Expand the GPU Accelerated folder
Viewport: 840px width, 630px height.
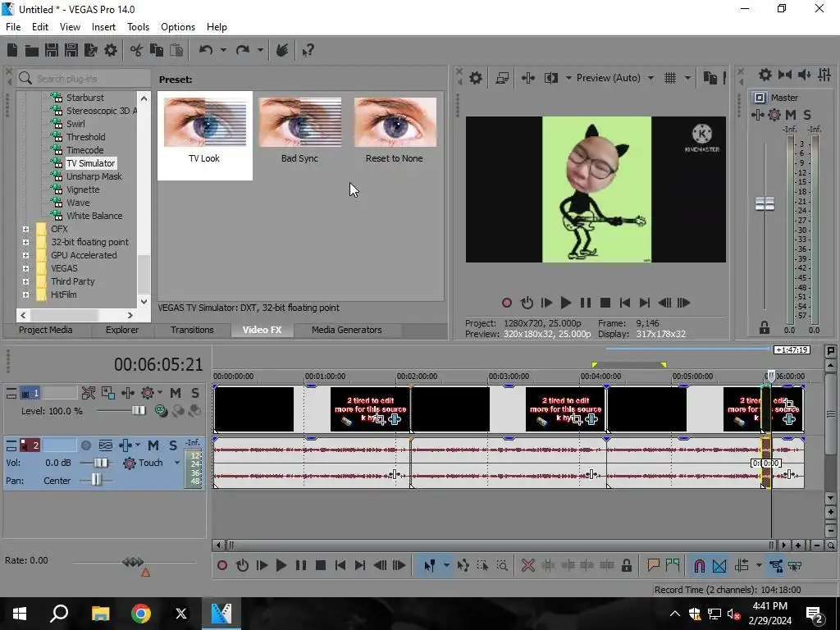25,255
